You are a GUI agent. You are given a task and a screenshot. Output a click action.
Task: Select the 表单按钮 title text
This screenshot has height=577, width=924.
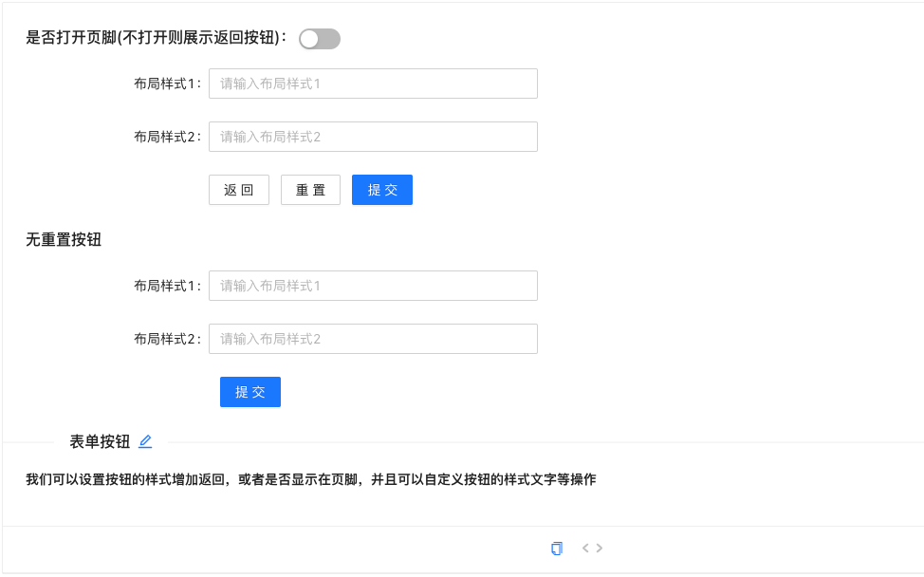pos(100,441)
